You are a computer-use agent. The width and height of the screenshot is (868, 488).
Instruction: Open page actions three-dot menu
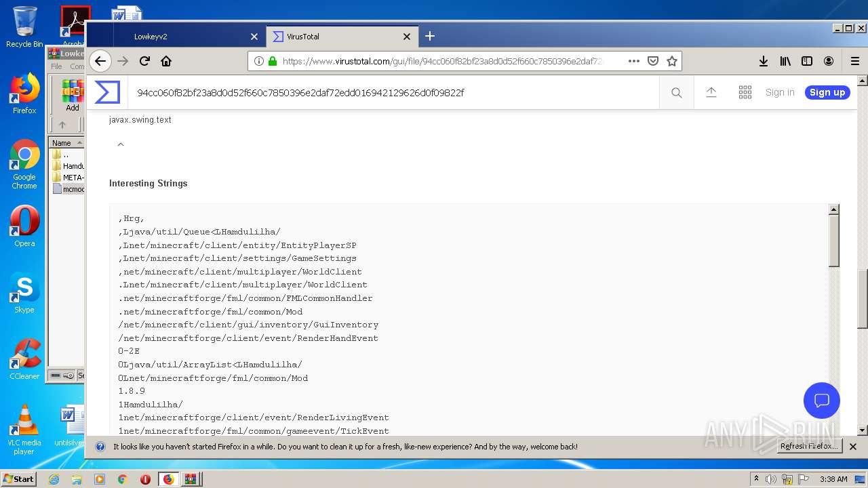[634, 61]
